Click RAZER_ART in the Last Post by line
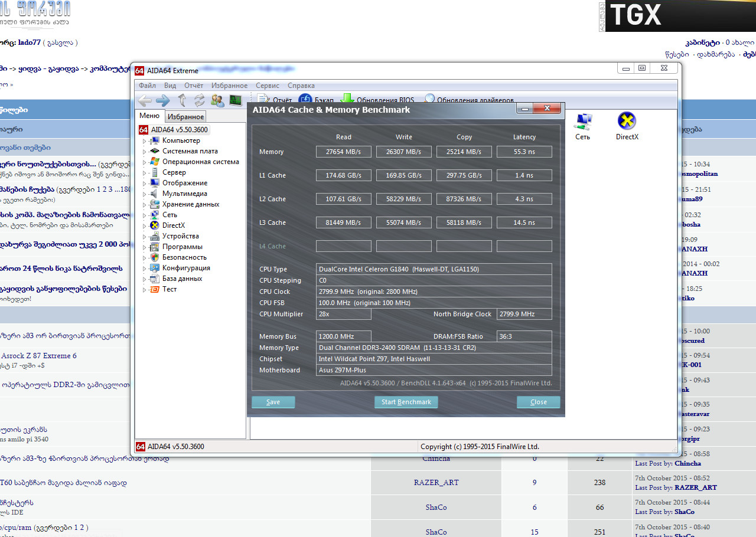 click(696, 487)
